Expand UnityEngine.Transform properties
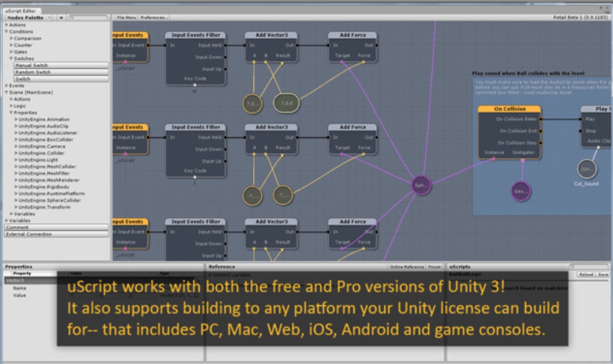613x364 pixels. (x=16, y=207)
